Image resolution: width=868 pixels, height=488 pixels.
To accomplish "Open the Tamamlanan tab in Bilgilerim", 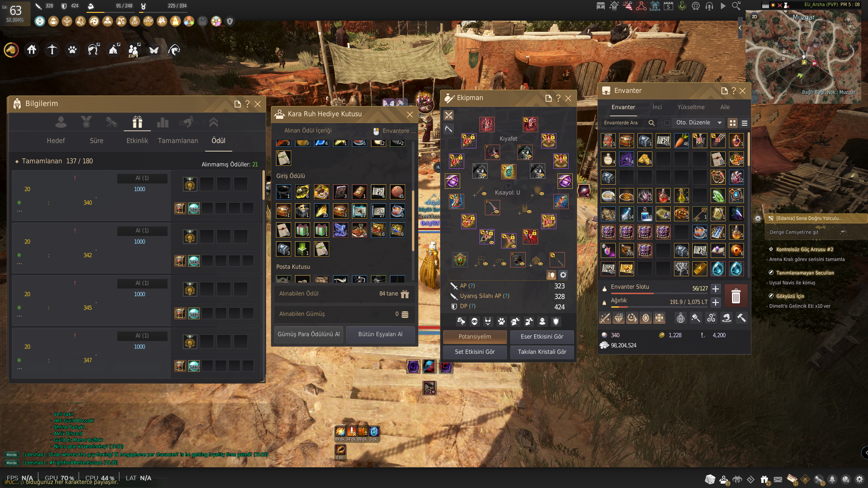I will click(x=178, y=141).
